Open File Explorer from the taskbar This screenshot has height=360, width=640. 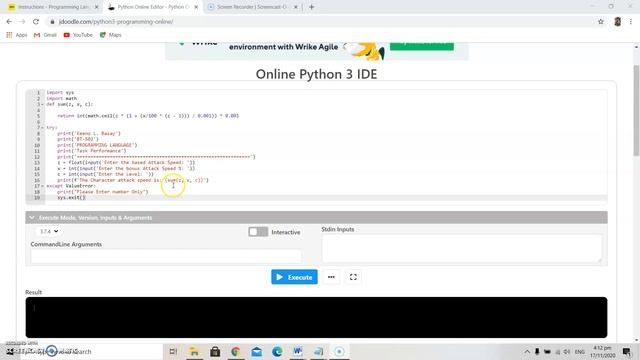point(194,351)
